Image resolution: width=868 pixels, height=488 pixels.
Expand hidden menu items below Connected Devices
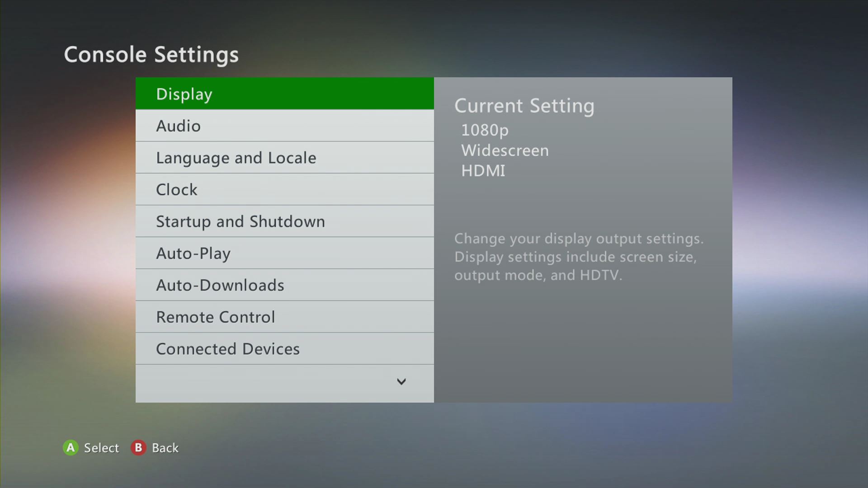(x=401, y=381)
